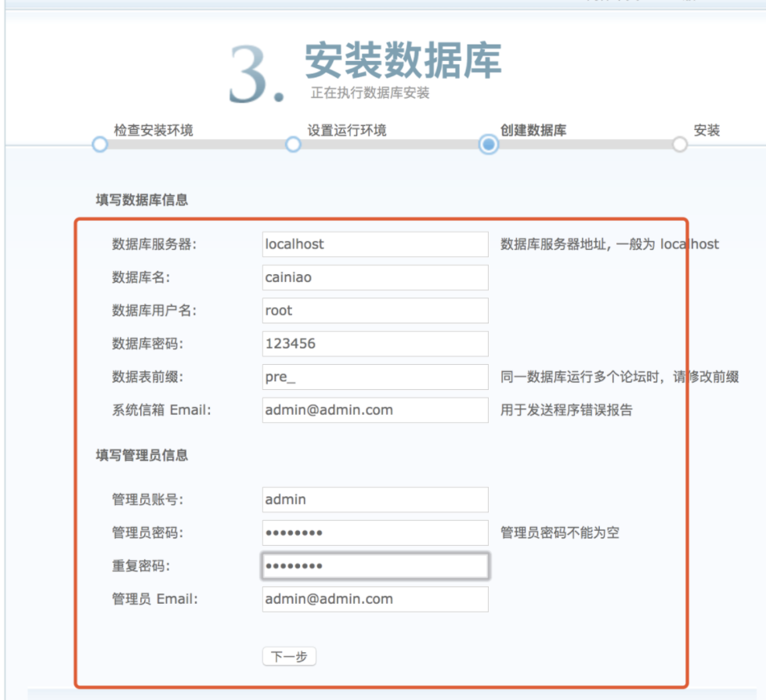This screenshot has width=766, height=700.
Task: Click the 重复密码: field label
Action: (141, 566)
